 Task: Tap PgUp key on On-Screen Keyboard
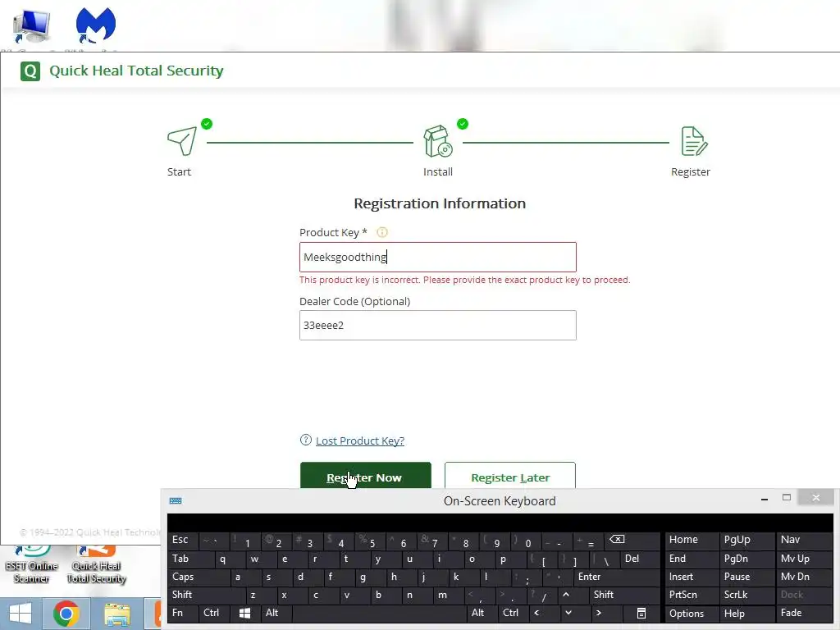[746, 541]
